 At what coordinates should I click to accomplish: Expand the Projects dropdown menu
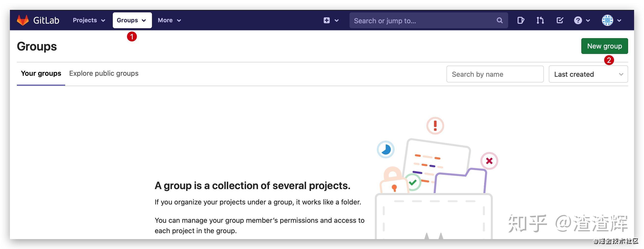[x=88, y=20]
